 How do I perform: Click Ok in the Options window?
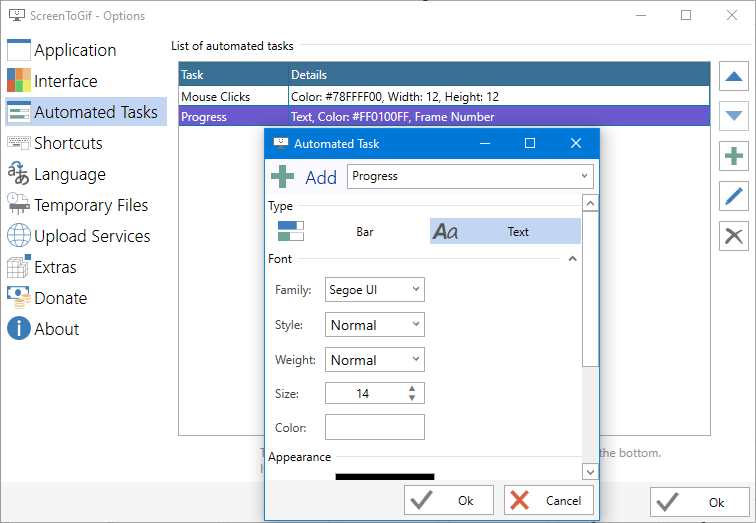[x=700, y=502]
